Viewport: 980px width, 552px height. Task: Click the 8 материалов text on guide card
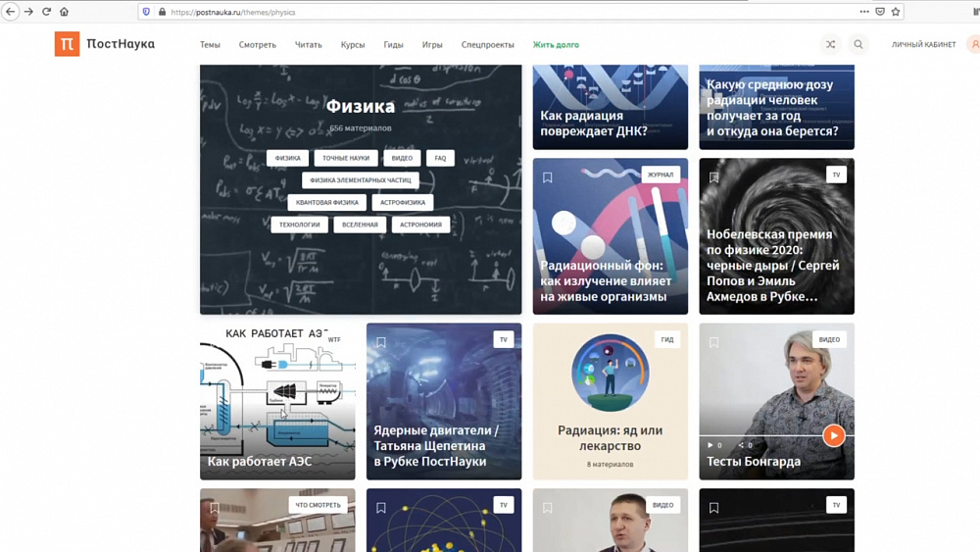point(610,465)
